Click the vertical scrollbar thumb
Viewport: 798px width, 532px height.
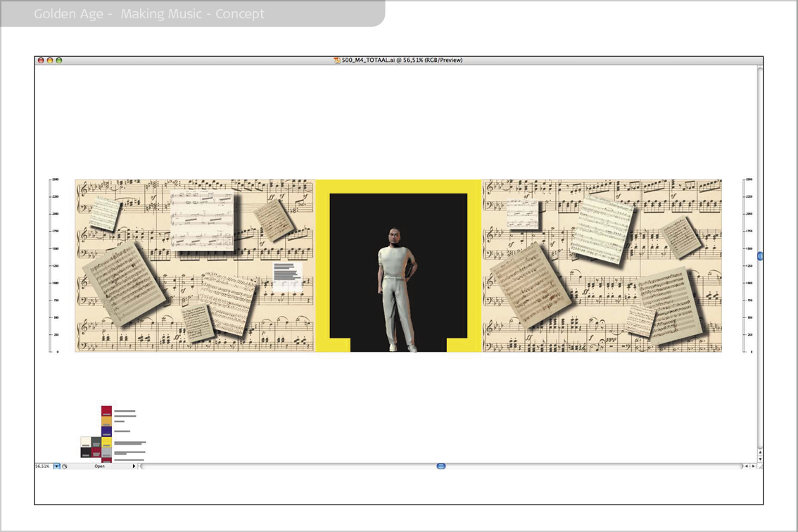coord(760,256)
